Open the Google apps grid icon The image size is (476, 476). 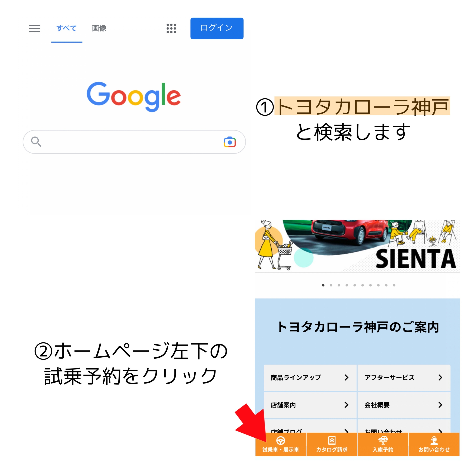tap(171, 28)
